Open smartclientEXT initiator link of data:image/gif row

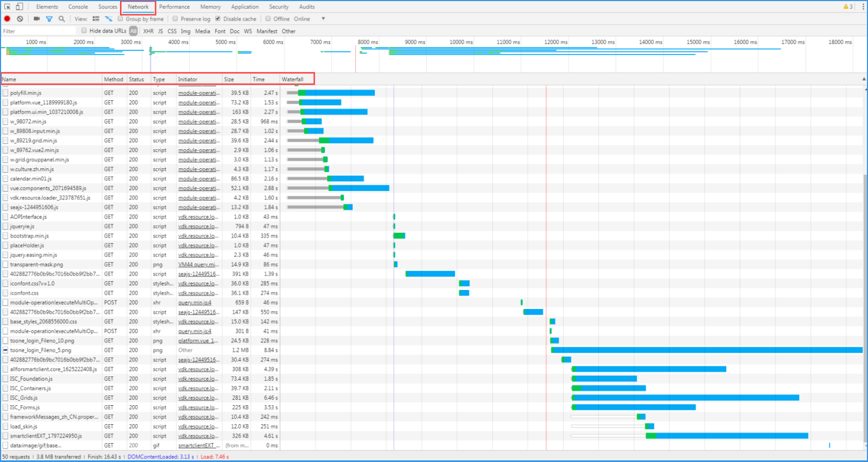199,446
